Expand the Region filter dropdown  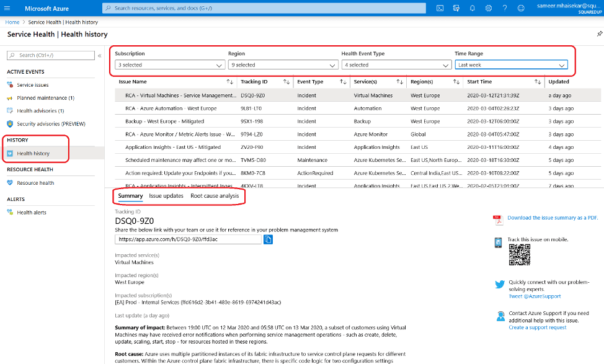(x=283, y=64)
